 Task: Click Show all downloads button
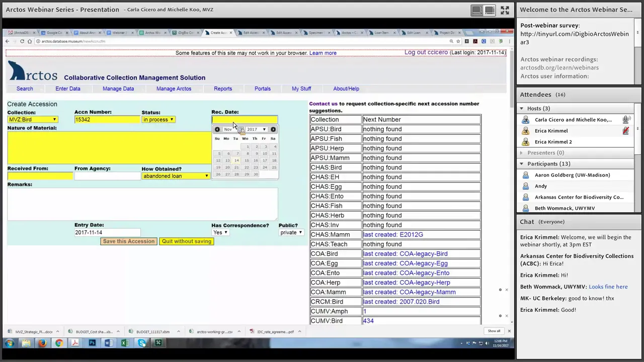[494, 331]
